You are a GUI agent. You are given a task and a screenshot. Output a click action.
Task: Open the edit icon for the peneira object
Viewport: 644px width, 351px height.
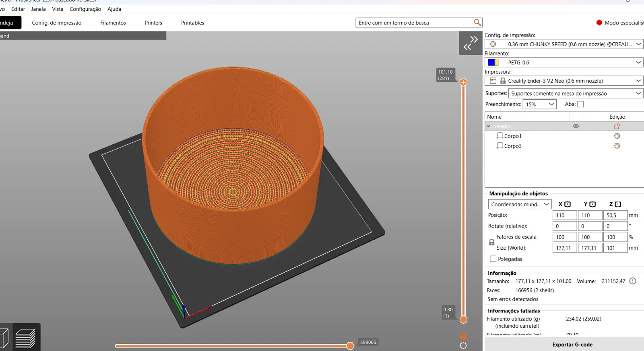coord(617,126)
